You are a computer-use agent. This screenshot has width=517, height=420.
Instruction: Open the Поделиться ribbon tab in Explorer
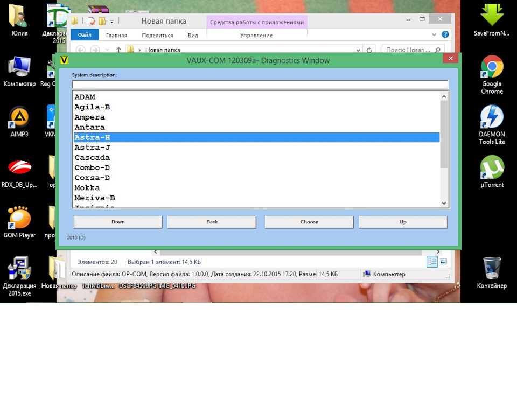pos(157,36)
